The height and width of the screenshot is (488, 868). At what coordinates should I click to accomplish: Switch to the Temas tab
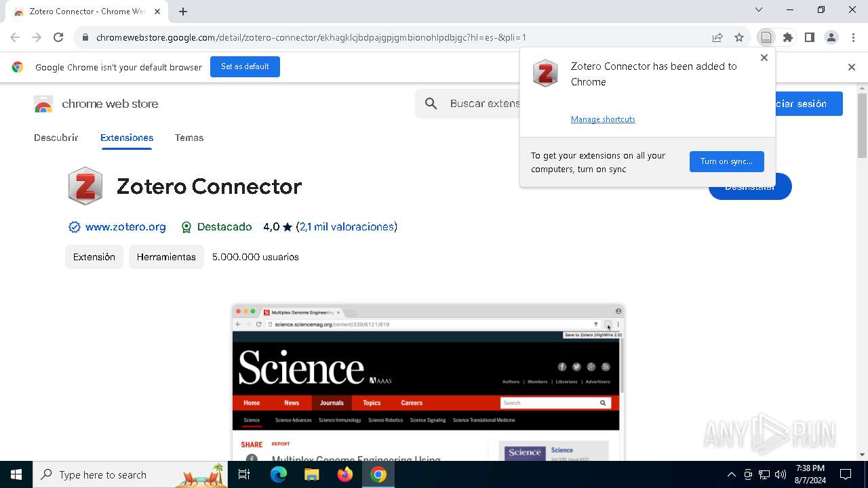click(x=189, y=138)
